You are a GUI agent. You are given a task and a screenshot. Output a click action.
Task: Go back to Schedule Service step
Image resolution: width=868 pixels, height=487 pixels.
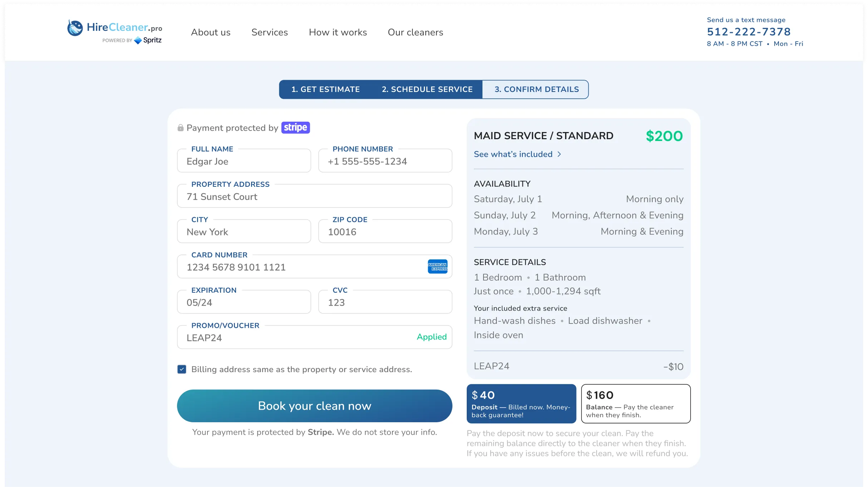pos(427,89)
